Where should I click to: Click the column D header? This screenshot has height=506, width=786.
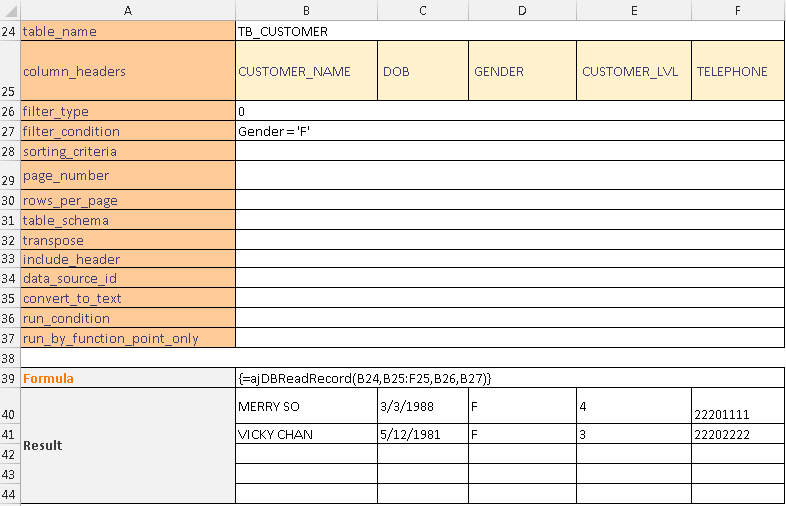(522, 10)
